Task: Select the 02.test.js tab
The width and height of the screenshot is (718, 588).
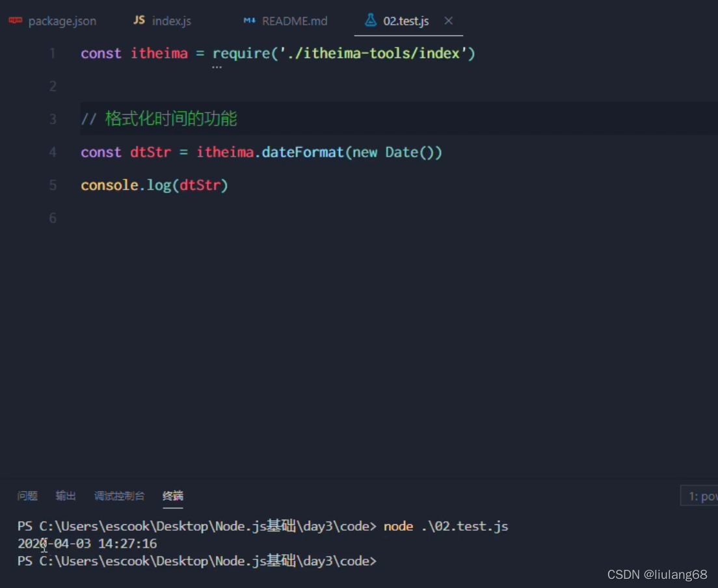Action: tap(406, 21)
